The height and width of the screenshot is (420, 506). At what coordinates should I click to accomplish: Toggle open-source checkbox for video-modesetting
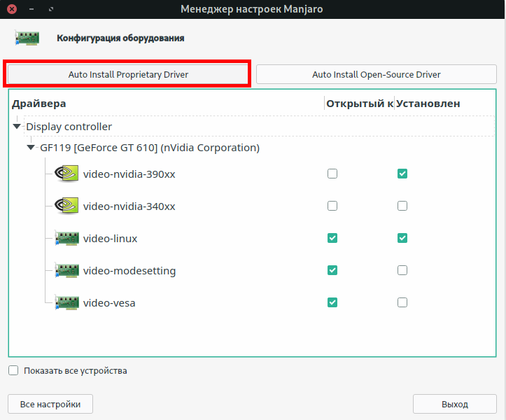pyautogui.click(x=332, y=270)
